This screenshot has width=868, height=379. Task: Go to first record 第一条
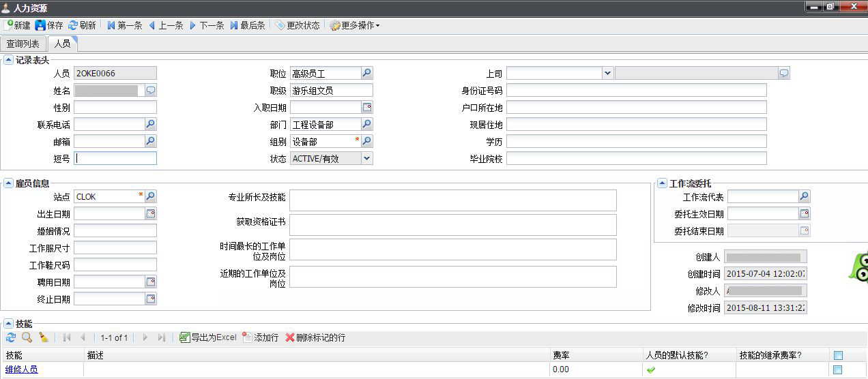point(124,25)
